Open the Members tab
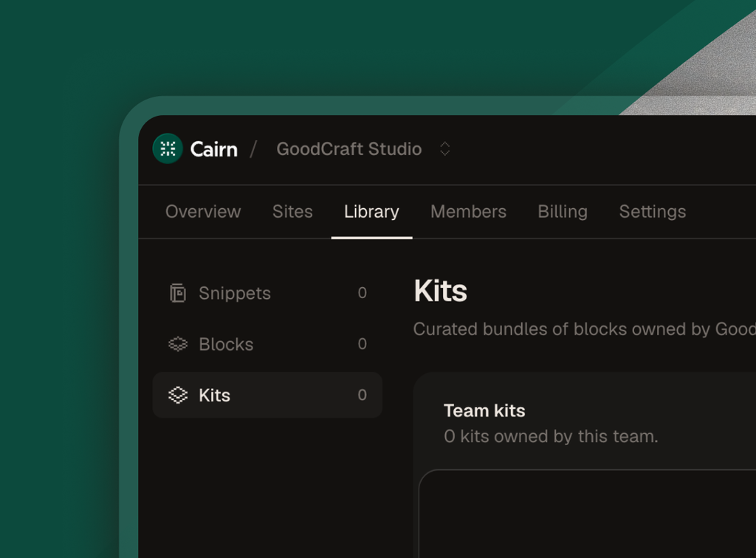 tap(468, 212)
